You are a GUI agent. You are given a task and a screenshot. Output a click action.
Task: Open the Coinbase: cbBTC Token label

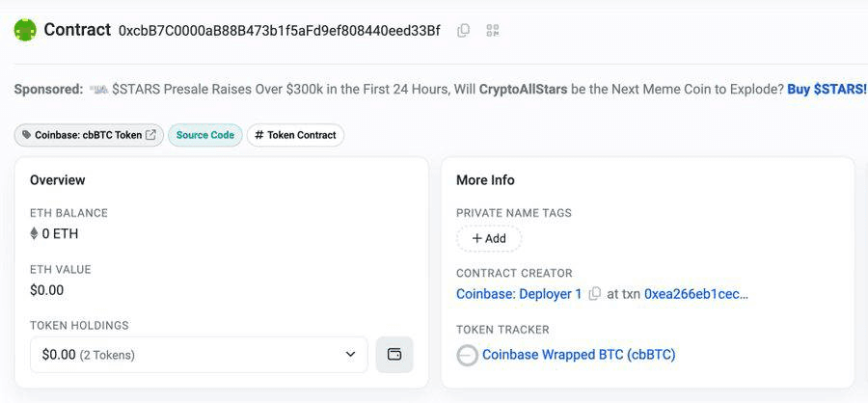[x=89, y=135]
